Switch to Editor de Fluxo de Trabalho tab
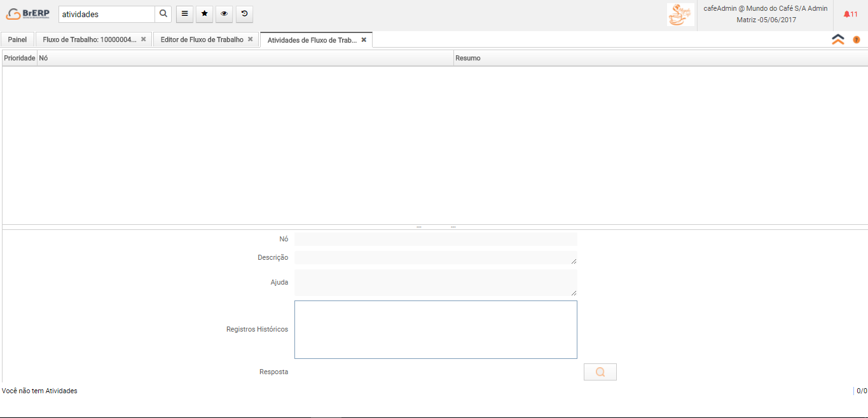The image size is (868, 418). click(x=202, y=39)
